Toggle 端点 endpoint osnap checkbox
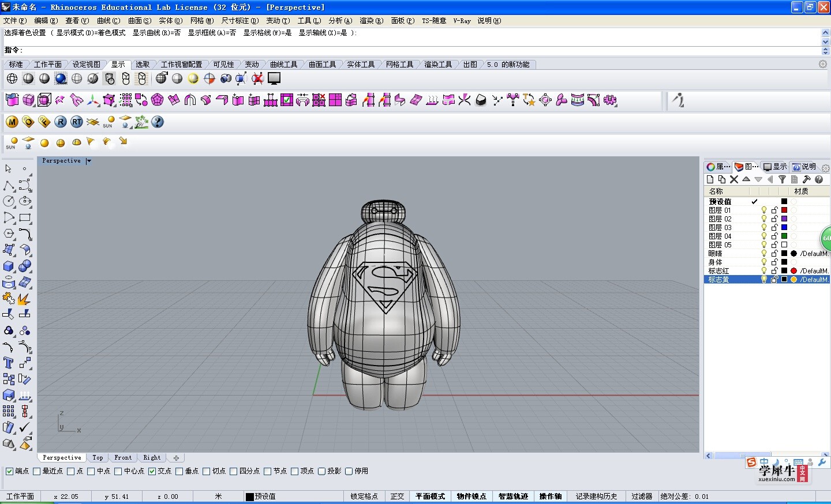831x504 pixels. (10, 471)
